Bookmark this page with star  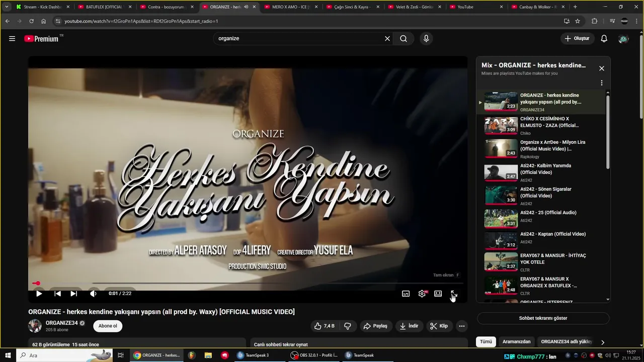[x=578, y=21]
